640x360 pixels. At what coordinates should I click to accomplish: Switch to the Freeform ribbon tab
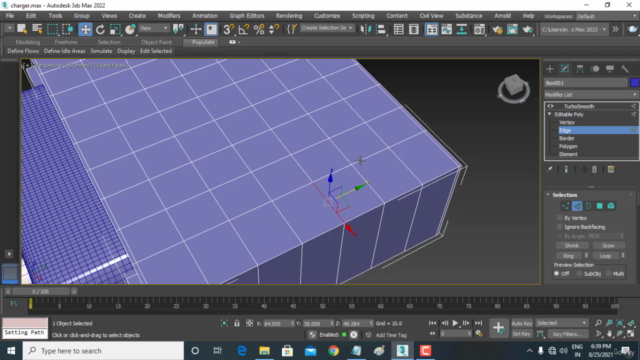[66, 42]
